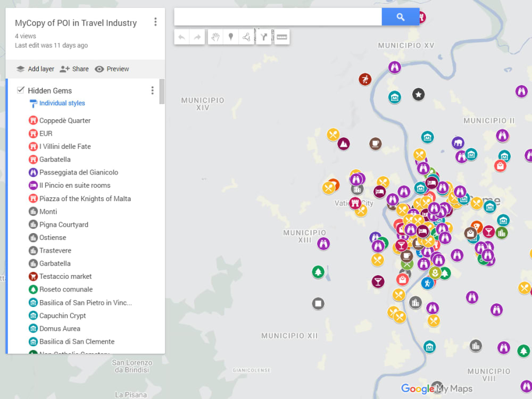Select the add directions tool
532x399 pixels.
(x=263, y=37)
